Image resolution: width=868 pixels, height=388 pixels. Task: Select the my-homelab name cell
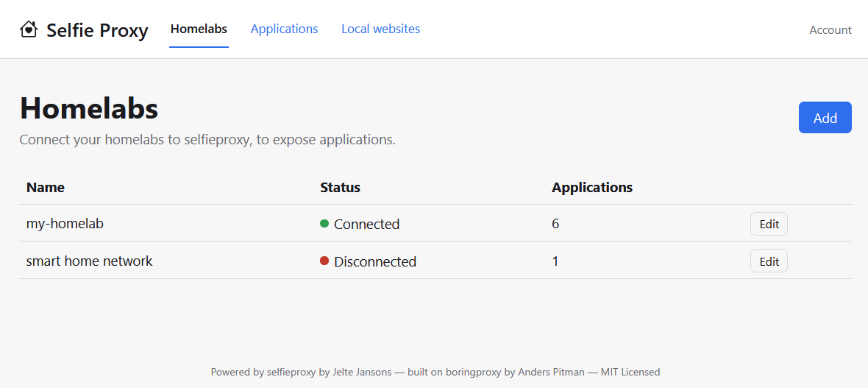click(x=65, y=223)
